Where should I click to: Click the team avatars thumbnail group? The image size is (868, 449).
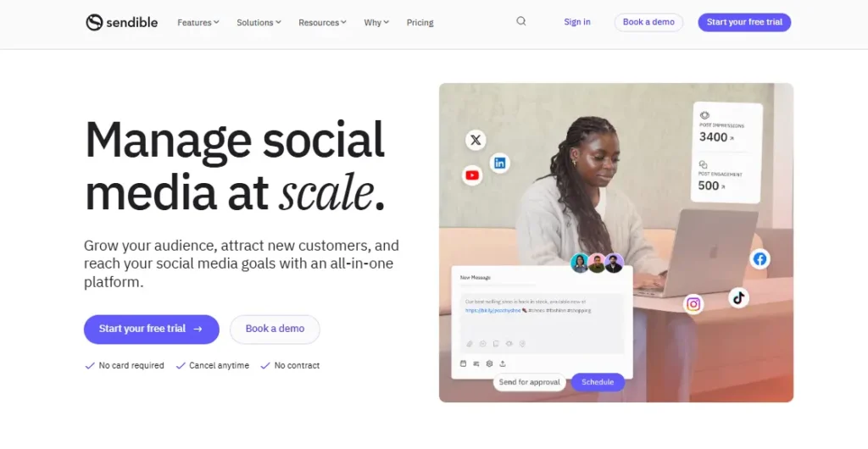[x=597, y=263]
